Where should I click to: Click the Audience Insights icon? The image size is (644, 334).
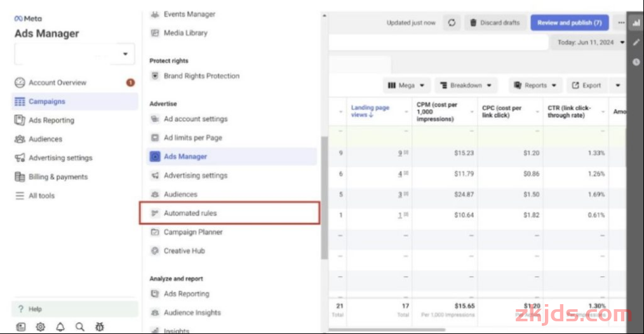click(155, 312)
